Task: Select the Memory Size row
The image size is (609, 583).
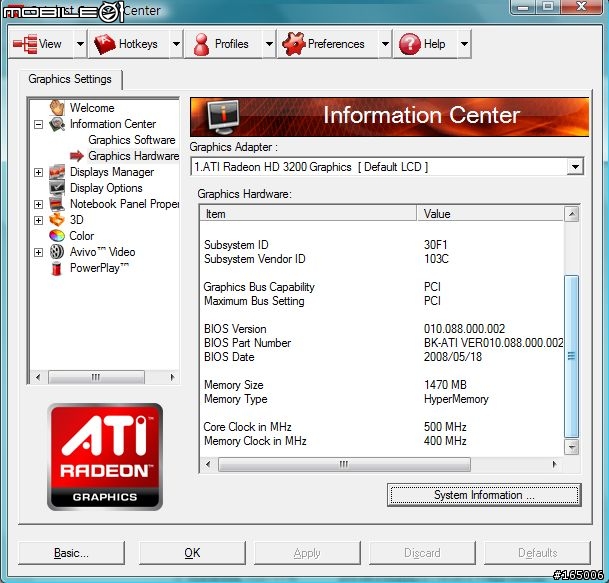Action: coord(382,385)
